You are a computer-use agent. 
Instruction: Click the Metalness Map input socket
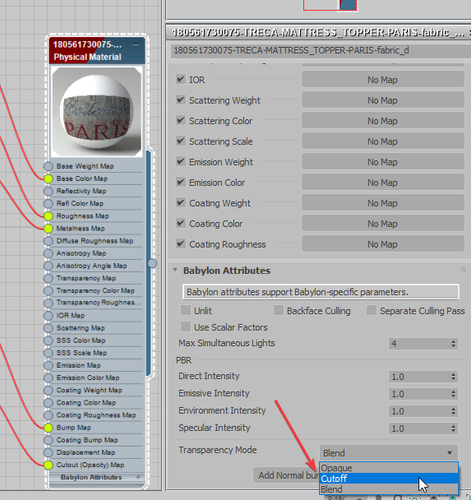(48, 229)
